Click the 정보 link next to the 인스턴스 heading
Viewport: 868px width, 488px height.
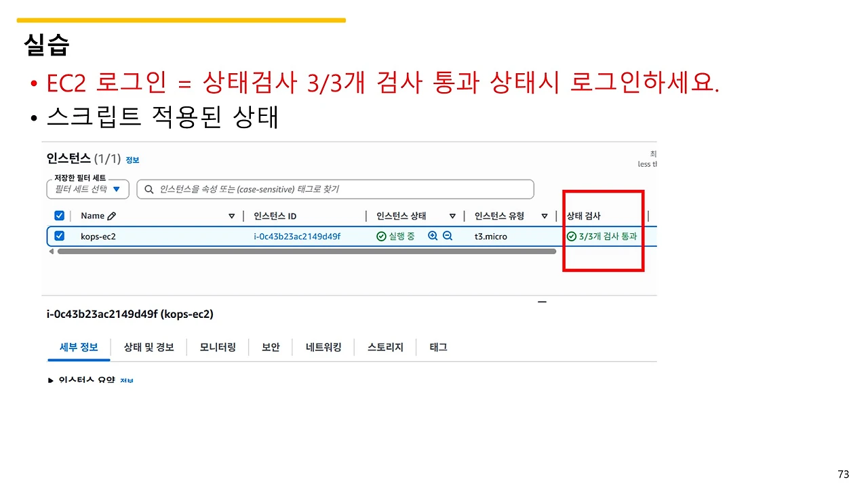[132, 160]
